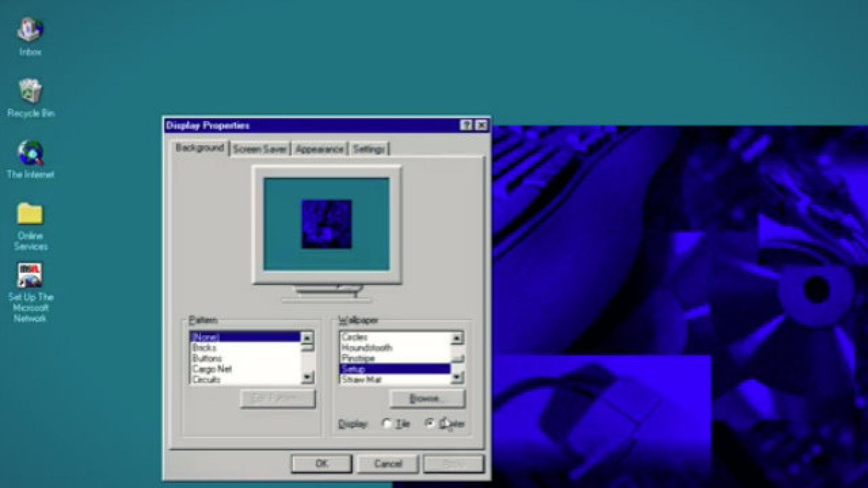Image resolution: width=868 pixels, height=488 pixels.
Task: Select the Houndstooth wallpaper
Action: coord(395,347)
